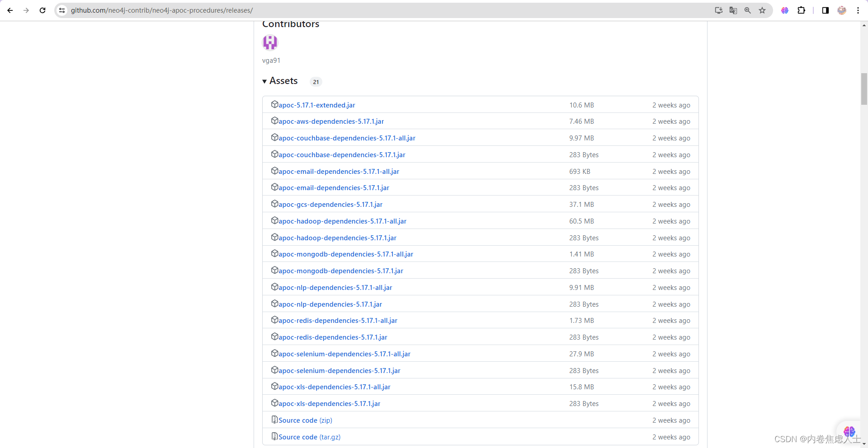Click the zoom magnifier icon in address bar

pos(747,10)
